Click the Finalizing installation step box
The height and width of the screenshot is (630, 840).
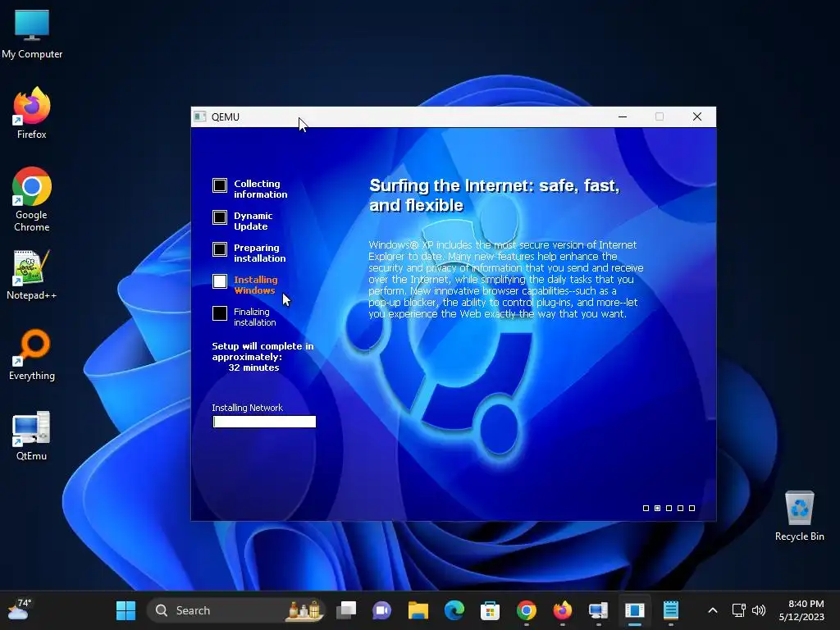click(x=220, y=313)
